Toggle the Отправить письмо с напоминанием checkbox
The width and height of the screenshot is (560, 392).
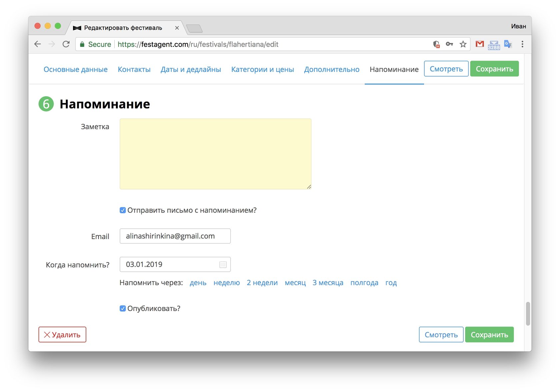123,210
